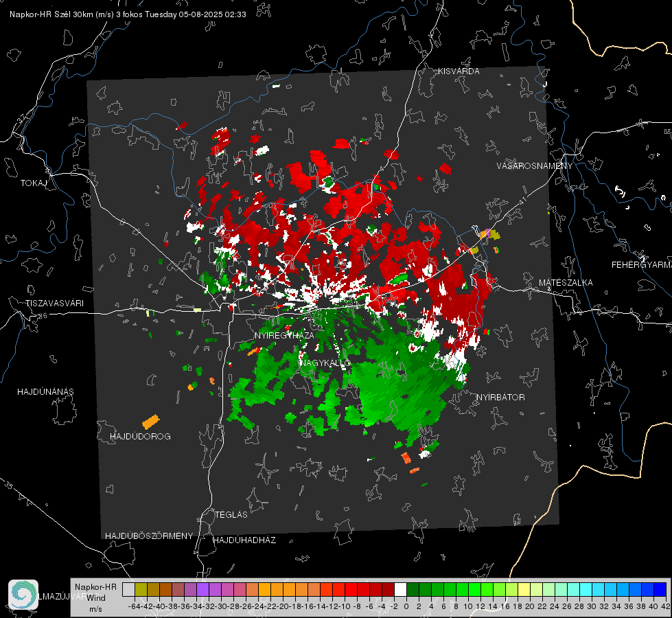Pick the dark green swatch above 0
The image size is (672, 618).
point(413,589)
